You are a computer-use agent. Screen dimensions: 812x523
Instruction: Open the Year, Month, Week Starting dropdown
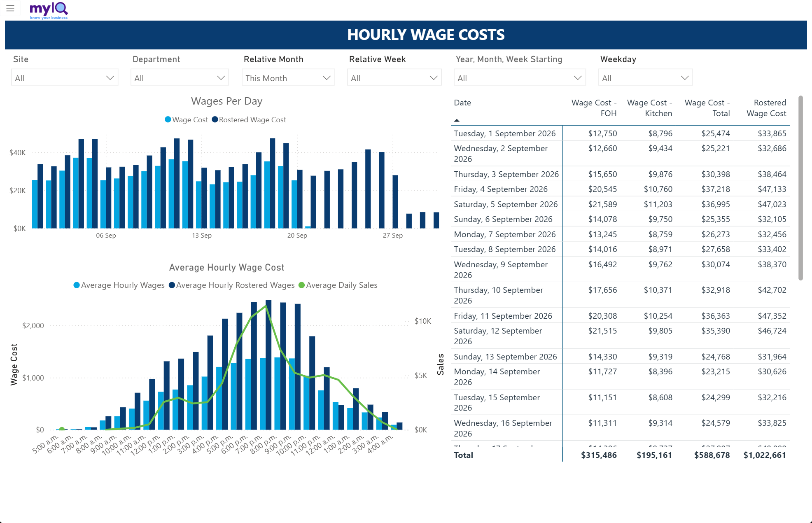point(520,78)
